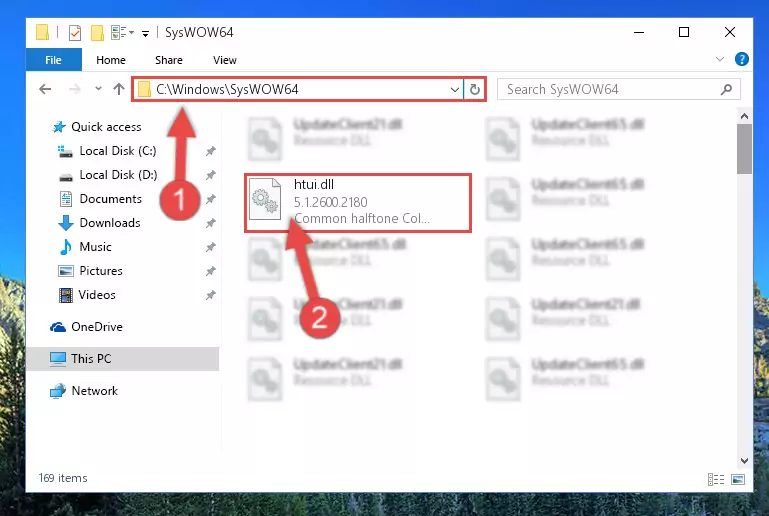Click the version text 5.1.2600.2180
This screenshot has height=516, width=769.
331,202
